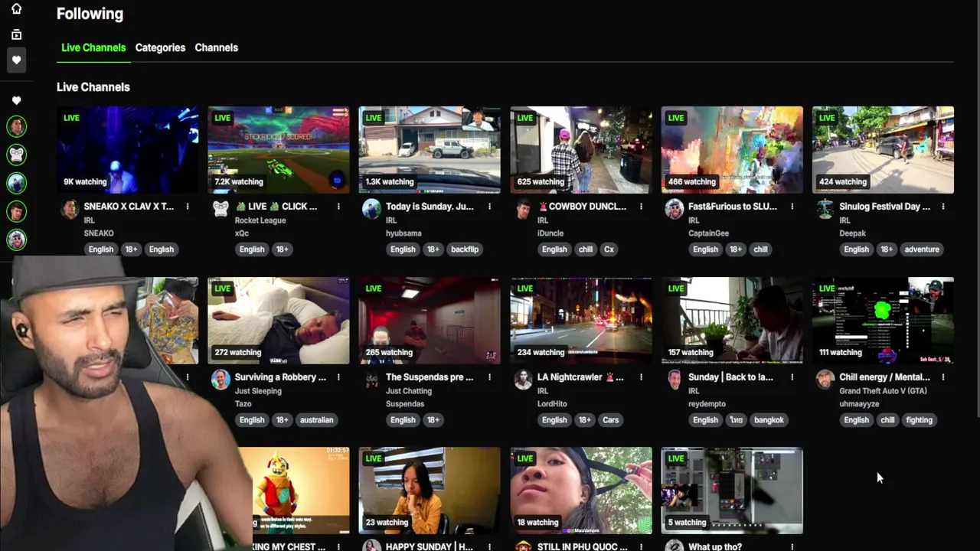980x551 pixels.
Task: Open uhmaayyze thumbnail with 111 watching
Action: (x=883, y=321)
